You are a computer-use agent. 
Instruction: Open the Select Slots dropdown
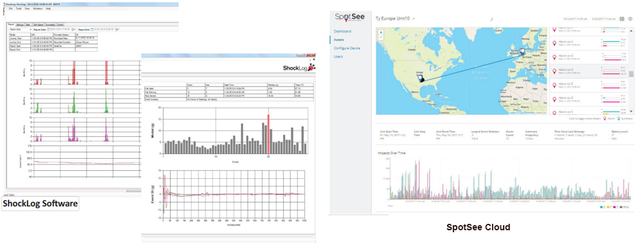[x=21, y=30]
